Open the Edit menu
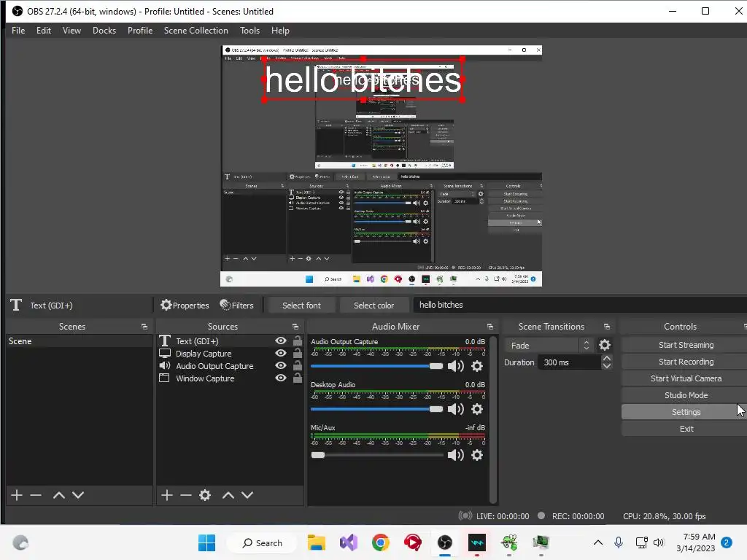The image size is (747, 560). (x=43, y=31)
